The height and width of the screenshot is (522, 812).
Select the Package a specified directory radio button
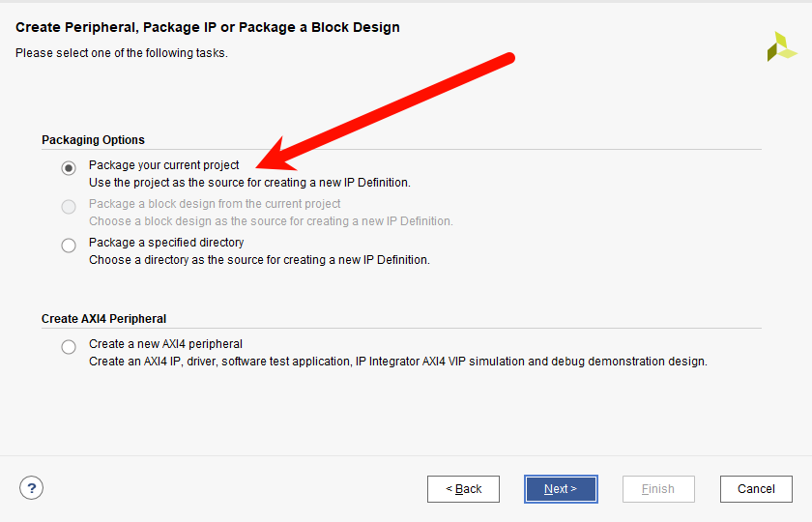[x=69, y=245]
